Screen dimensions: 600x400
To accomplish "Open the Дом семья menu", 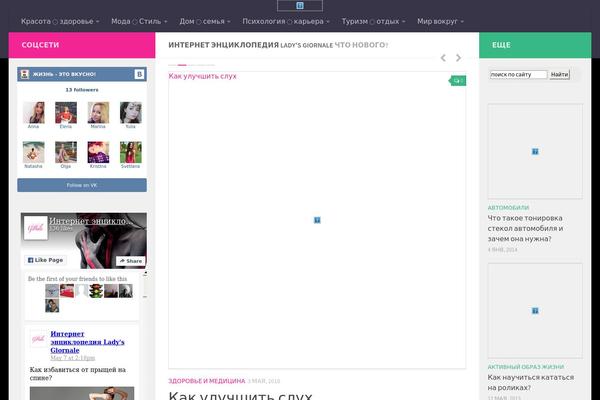I will [205, 21].
